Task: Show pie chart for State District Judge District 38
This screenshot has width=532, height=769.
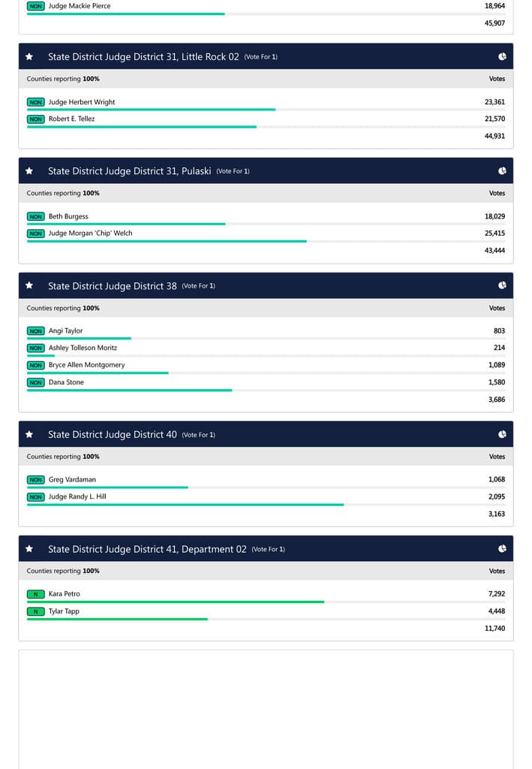Action: [x=502, y=285]
